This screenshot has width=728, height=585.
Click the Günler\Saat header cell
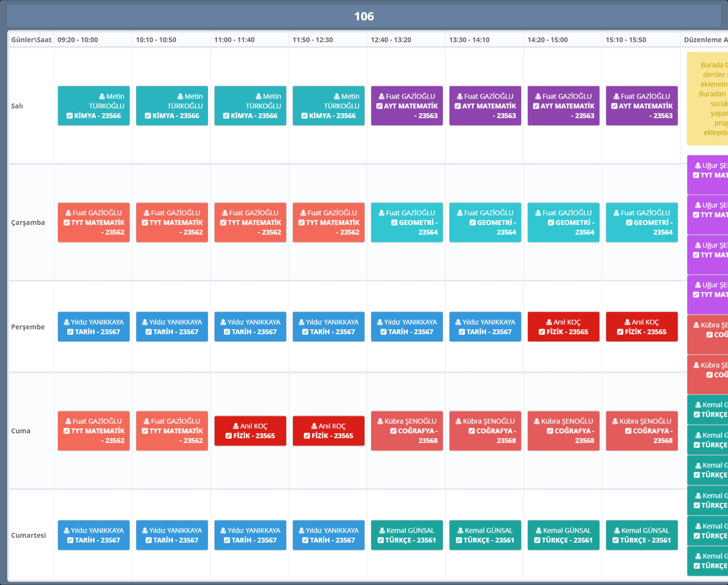(31, 40)
